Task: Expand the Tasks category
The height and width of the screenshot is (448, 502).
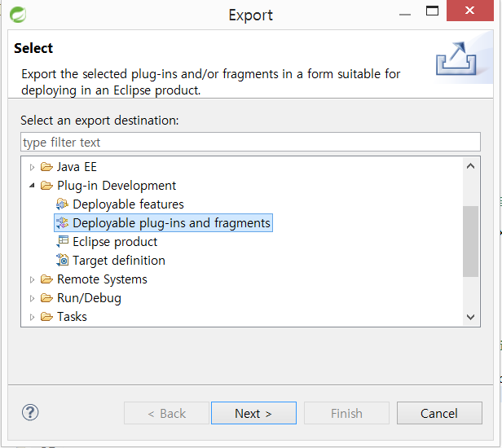Action: pos(32,317)
